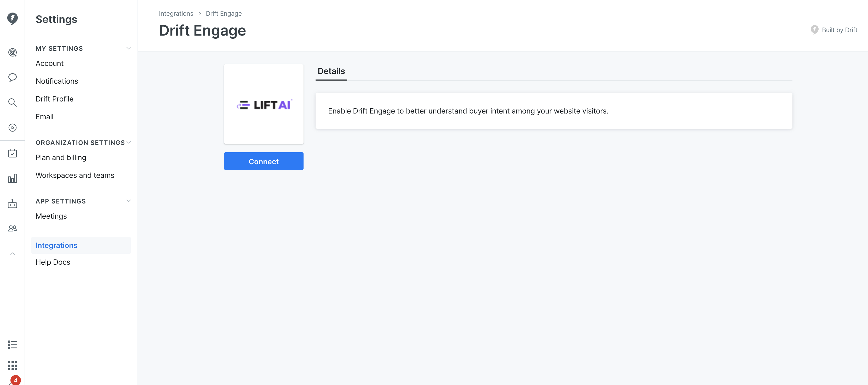The width and height of the screenshot is (868, 385).
Task: Collapse the APP SETTINGS section chevron
Action: tap(128, 201)
